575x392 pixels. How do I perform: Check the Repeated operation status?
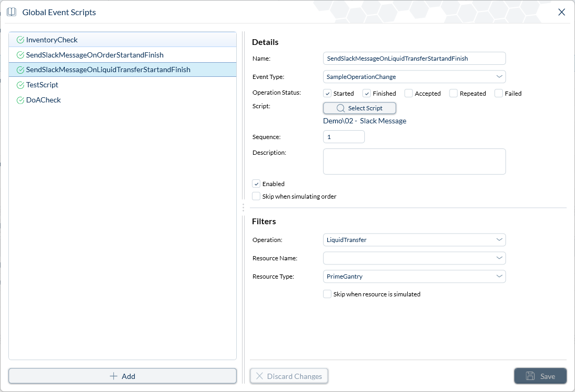click(x=454, y=94)
